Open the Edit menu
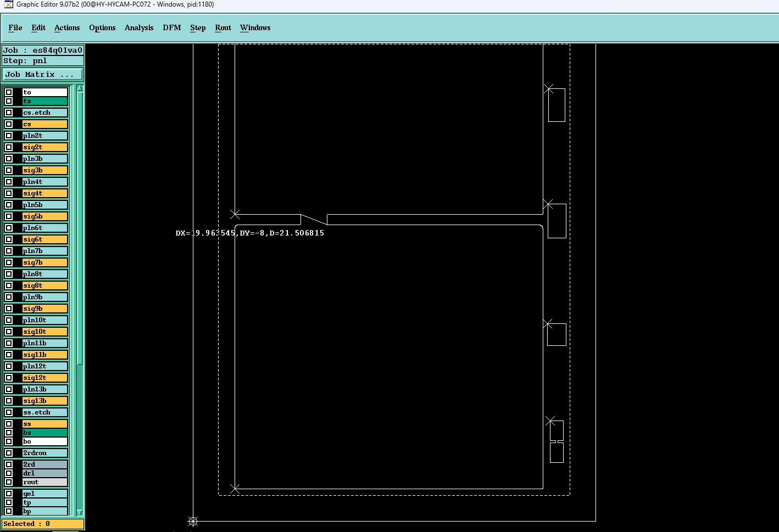Image resolution: width=779 pixels, height=532 pixels. (x=38, y=27)
